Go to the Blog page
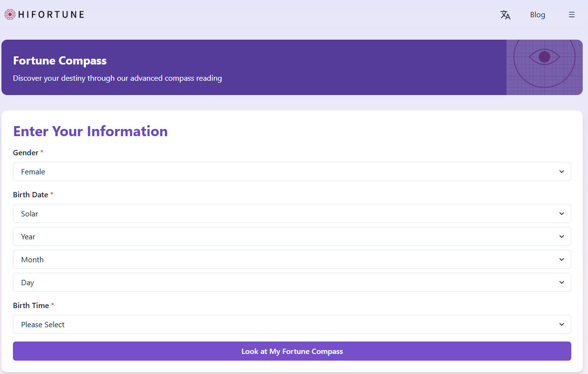The image size is (588, 374). tap(537, 15)
